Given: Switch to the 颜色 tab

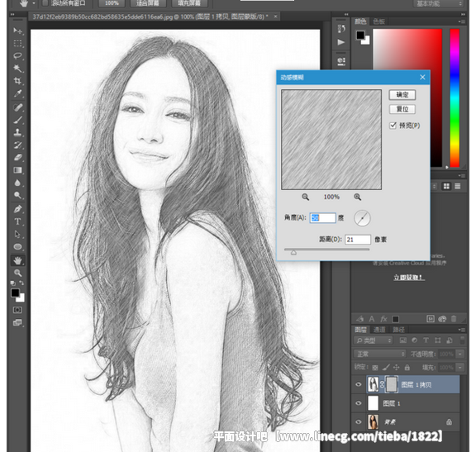Looking at the screenshot, I should pyautogui.click(x=360, y=21).
